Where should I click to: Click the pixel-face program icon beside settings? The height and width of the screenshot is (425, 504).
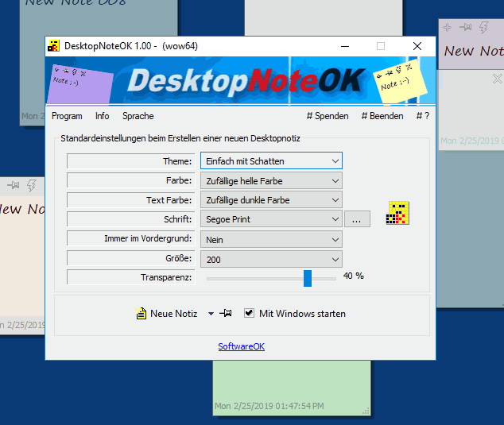pyautogui.click(x=397, y=213)
